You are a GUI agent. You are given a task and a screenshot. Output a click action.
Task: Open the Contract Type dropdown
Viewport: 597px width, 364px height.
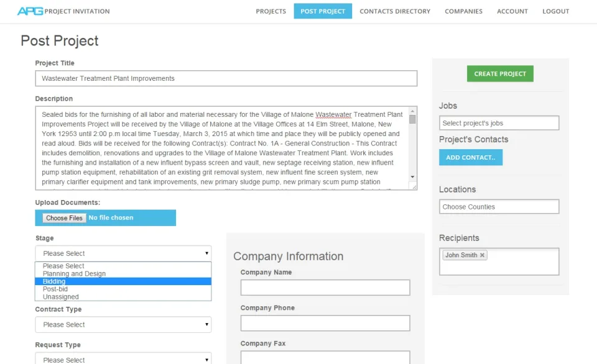[123, 324]
